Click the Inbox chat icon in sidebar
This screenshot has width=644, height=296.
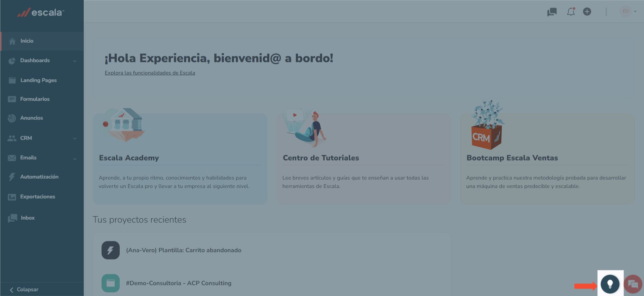pos(12,218)
